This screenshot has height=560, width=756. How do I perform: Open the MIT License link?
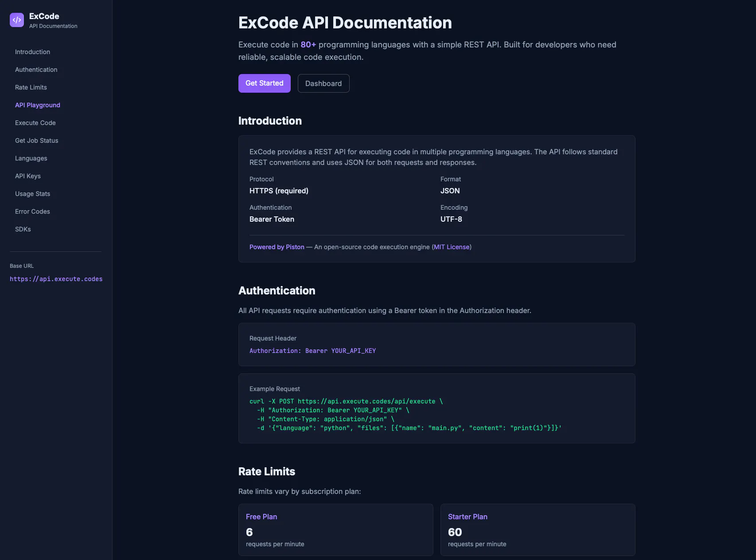452,247
